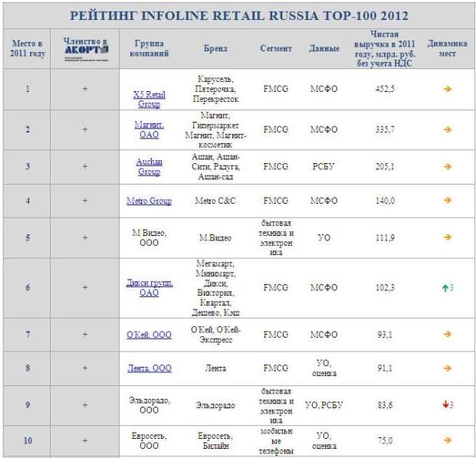This screenshot has height=458, width=476.
Task: Click the plus sign in rank 9 row
Action: coord(85,405)
